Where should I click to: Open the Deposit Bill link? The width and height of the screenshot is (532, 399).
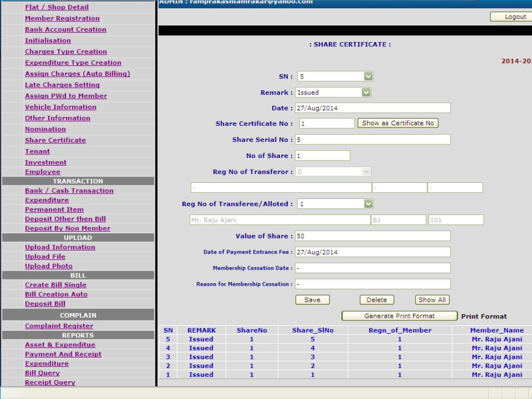coord(45,304)
